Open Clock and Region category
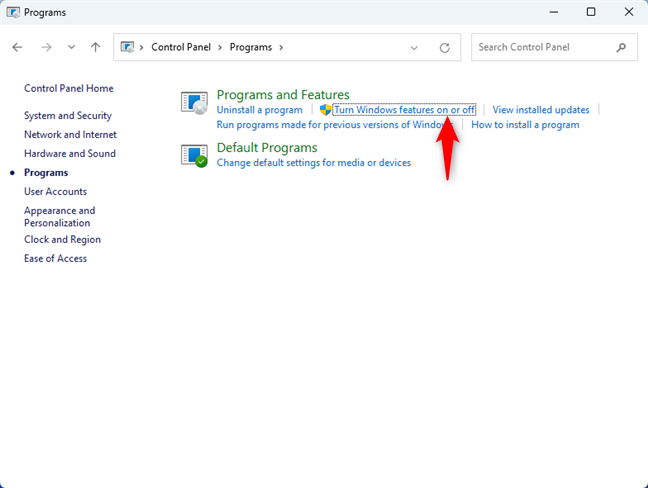The image size is (648, 488). pyautogui.click(x=62, y=240)
